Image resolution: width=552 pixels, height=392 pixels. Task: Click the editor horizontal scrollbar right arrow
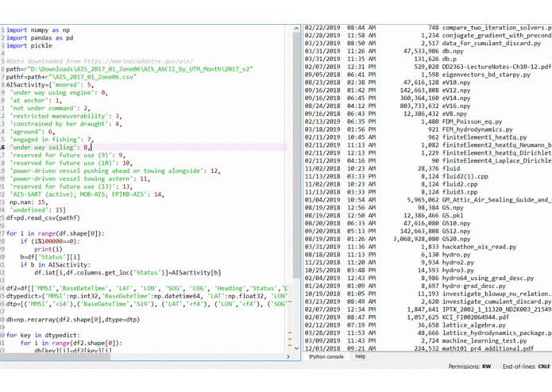pyautogui.click(x=288, y=356)
